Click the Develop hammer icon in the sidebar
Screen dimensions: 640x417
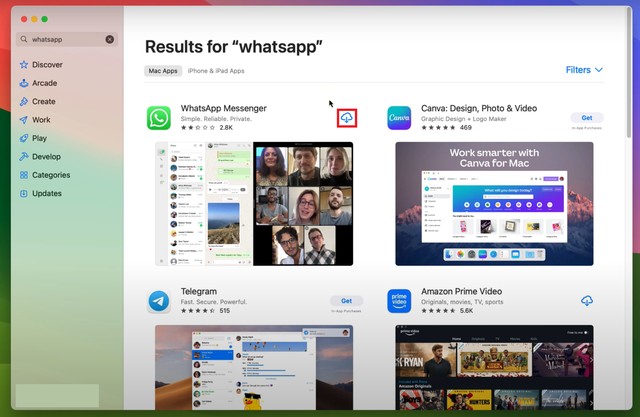(x=24, y=156)
